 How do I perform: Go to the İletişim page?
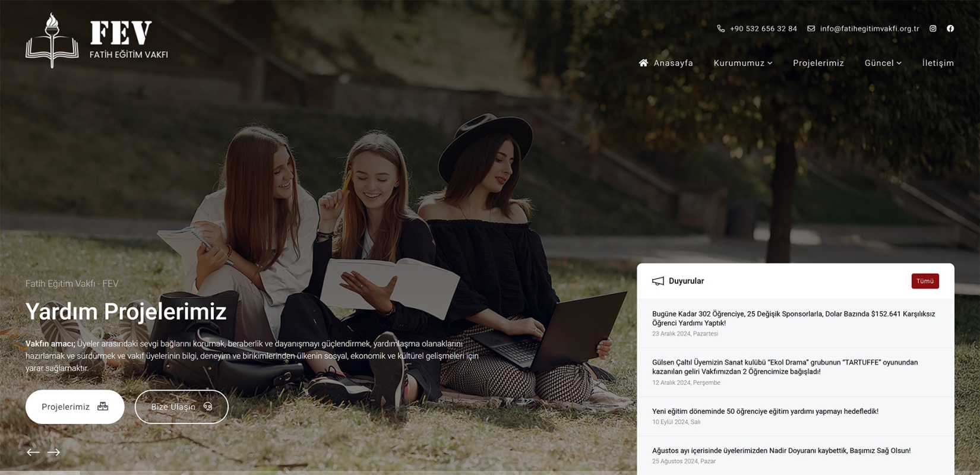pyautogui.click(x=938, y=63)
